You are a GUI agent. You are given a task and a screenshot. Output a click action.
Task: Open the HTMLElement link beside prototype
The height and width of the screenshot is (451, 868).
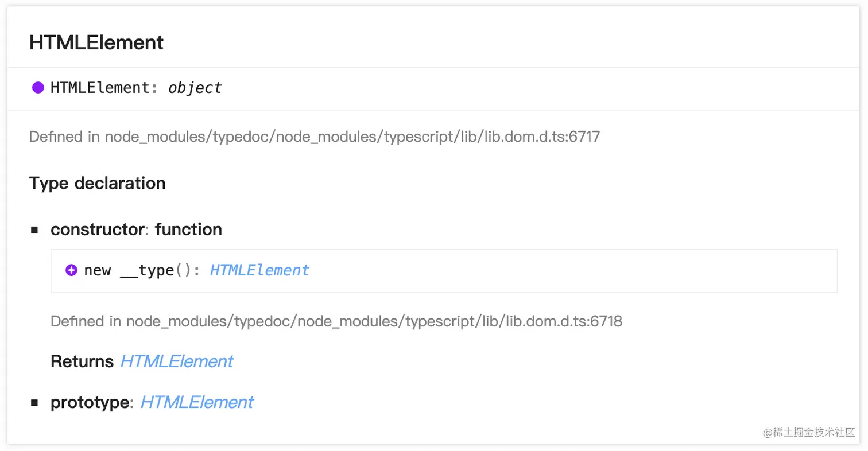(x=197, y=403)
